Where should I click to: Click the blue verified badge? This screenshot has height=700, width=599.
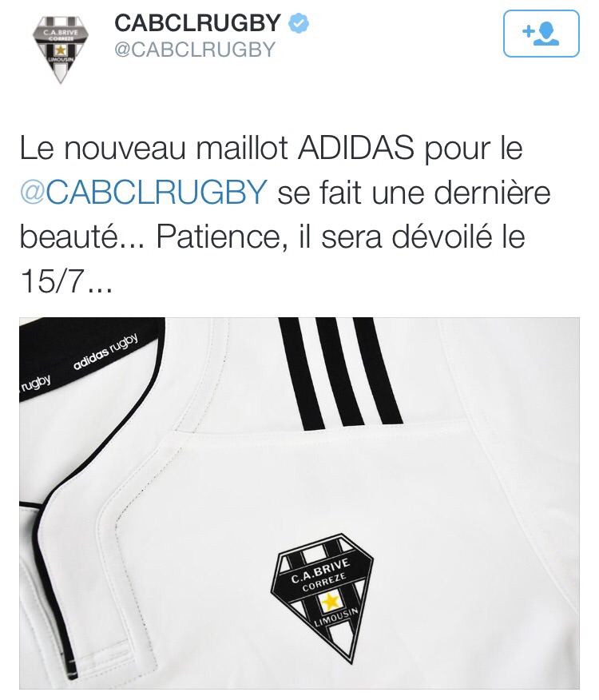(x=299, y=22)
